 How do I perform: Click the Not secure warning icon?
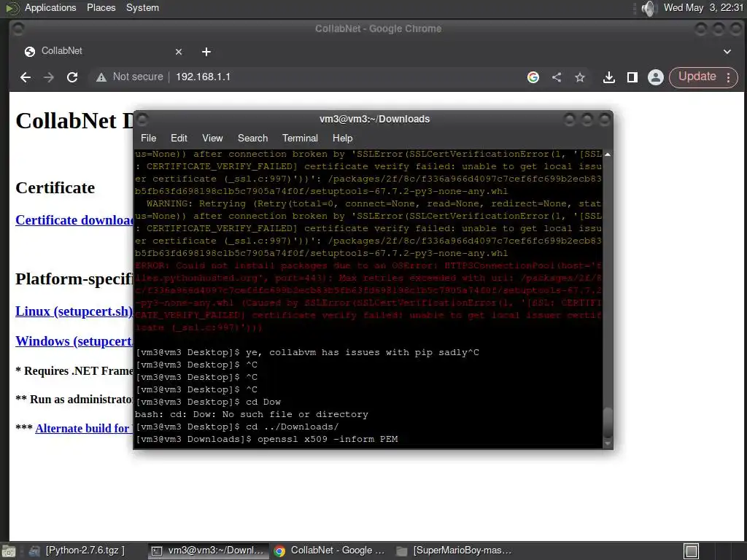101,77
